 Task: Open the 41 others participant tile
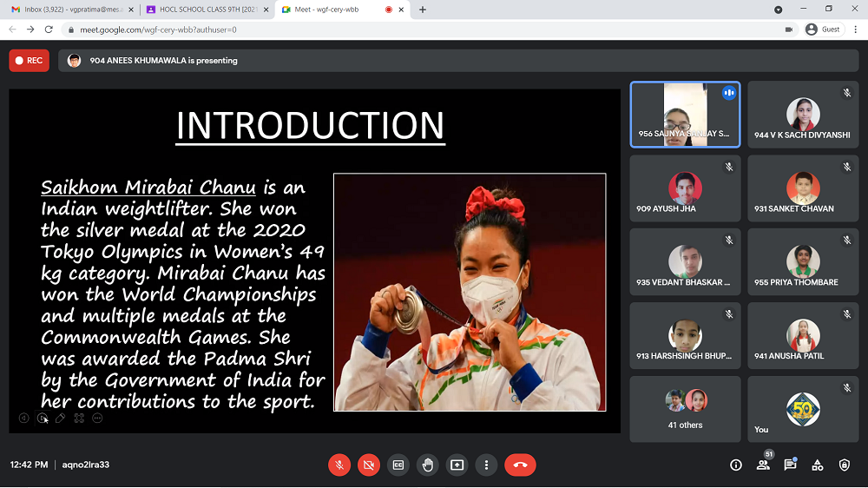685,409
